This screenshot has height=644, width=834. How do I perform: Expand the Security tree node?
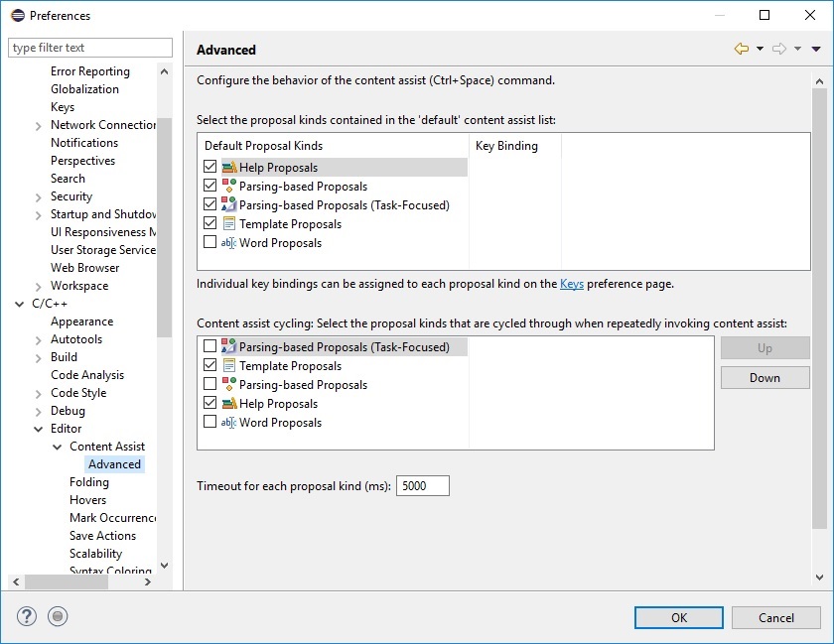coord(38,196)
